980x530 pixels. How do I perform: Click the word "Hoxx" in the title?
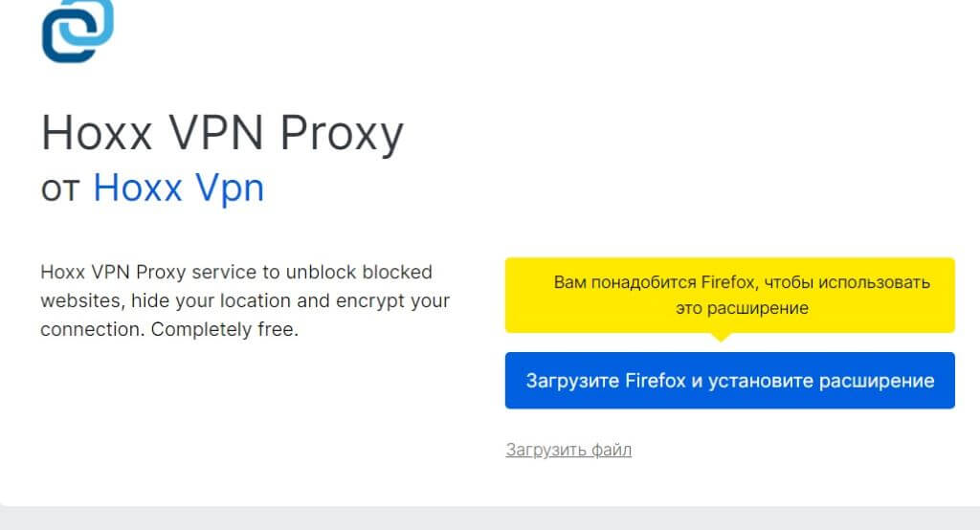[x=97, y=135]
